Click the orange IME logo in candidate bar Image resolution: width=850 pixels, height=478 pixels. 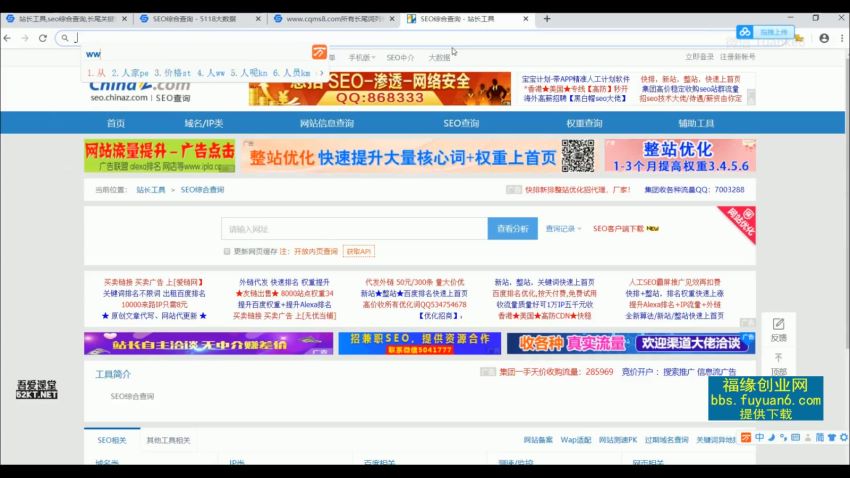(319, 52)
